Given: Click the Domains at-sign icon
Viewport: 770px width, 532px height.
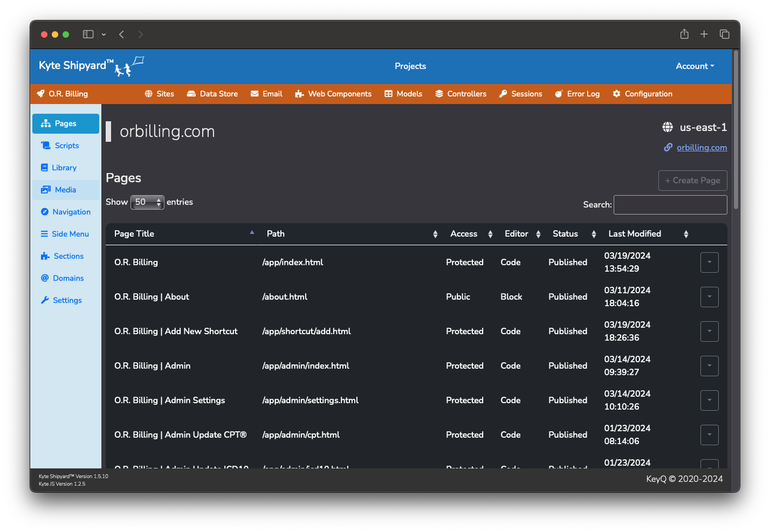Looking at the screenshot, I should pyautogui.click(x=45, y=278).
